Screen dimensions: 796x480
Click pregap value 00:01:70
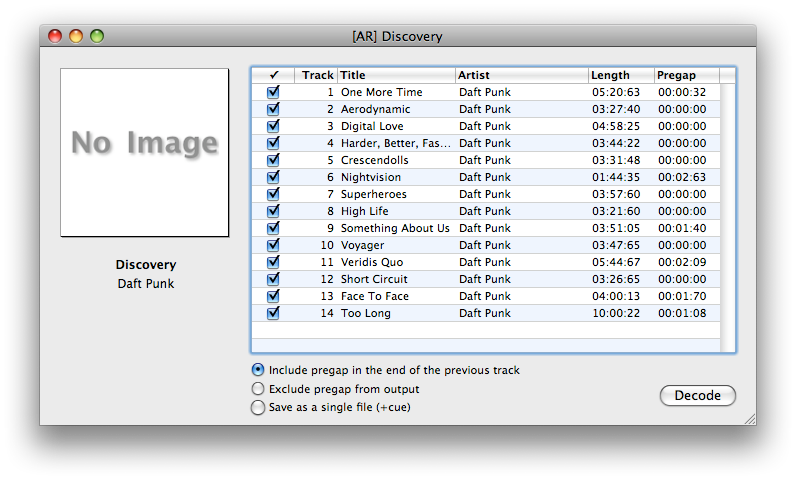682,296
